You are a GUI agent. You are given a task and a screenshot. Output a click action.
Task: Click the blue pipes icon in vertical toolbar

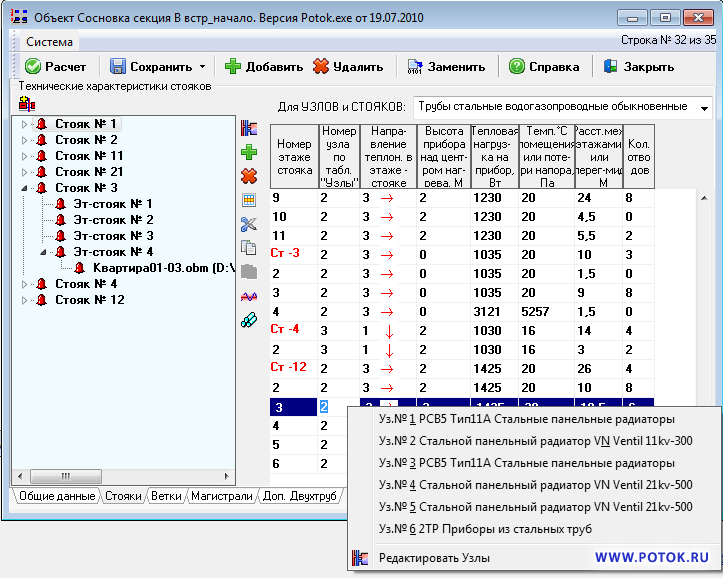(x=249, y=319)
